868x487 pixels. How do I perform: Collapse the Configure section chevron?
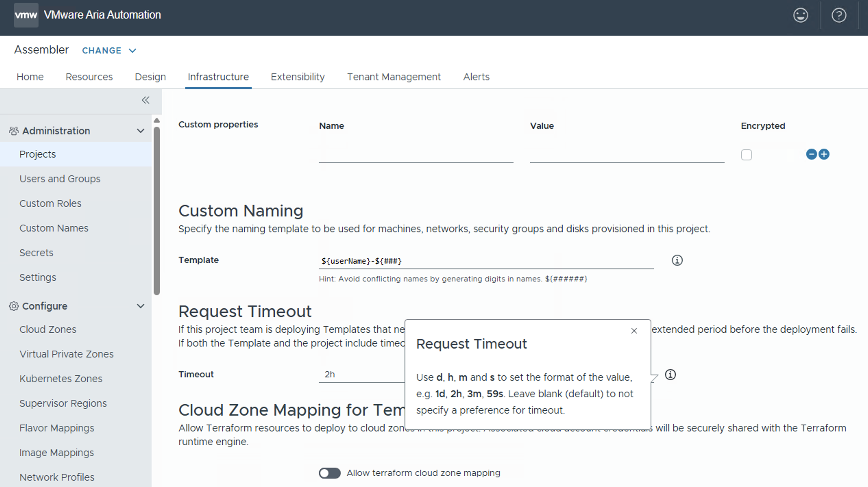pyautogui.click(x=141, y=306)
